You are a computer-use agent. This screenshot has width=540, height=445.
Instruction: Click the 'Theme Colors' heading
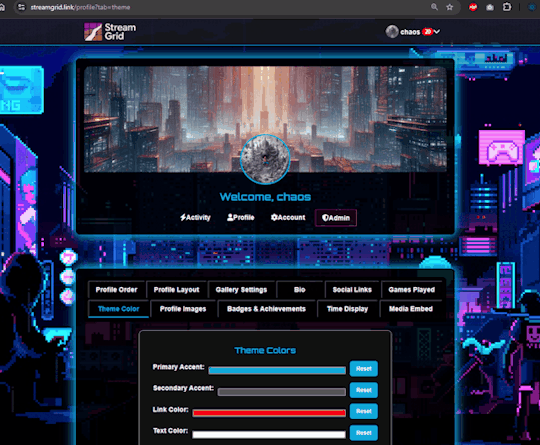click(x=265, y=350)
